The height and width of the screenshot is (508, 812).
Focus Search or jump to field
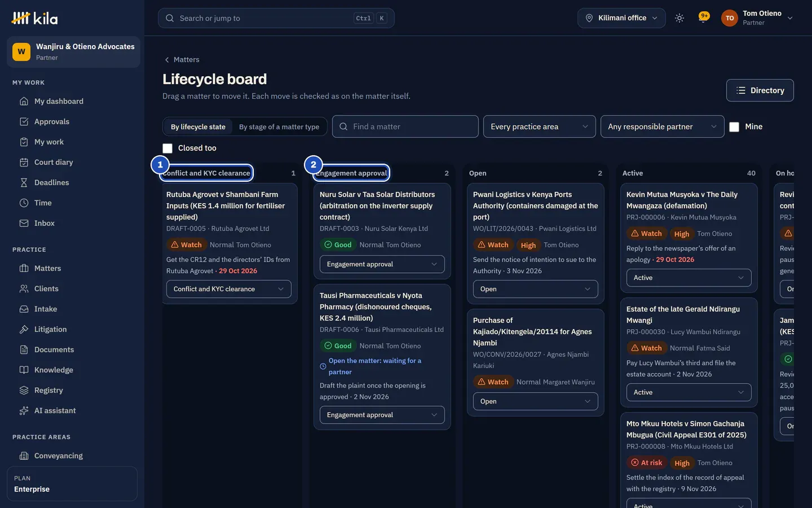click(276, 18)
